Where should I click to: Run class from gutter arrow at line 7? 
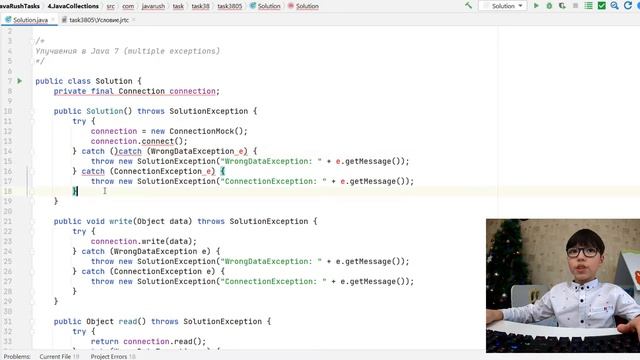pyautogui.click(x=19, y=81)
